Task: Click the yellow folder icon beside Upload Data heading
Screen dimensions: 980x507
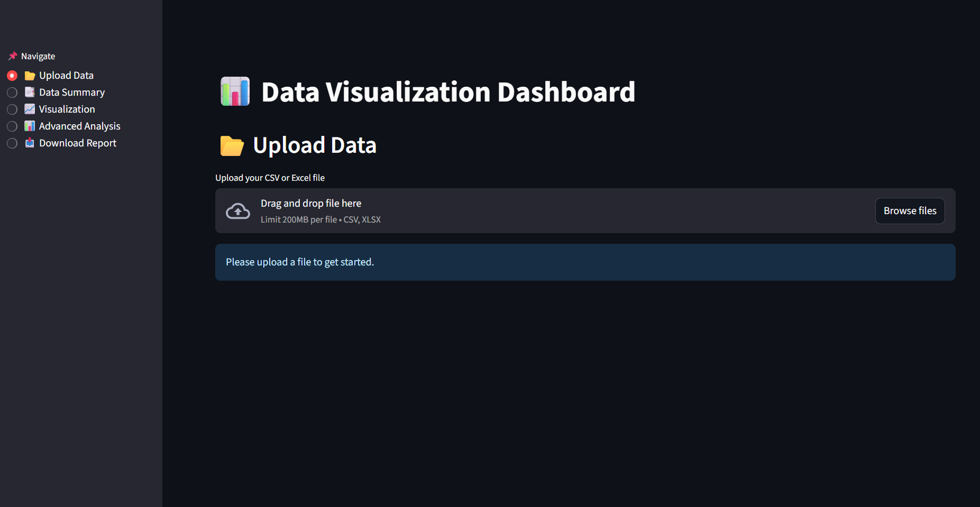Action: (232, 146)
